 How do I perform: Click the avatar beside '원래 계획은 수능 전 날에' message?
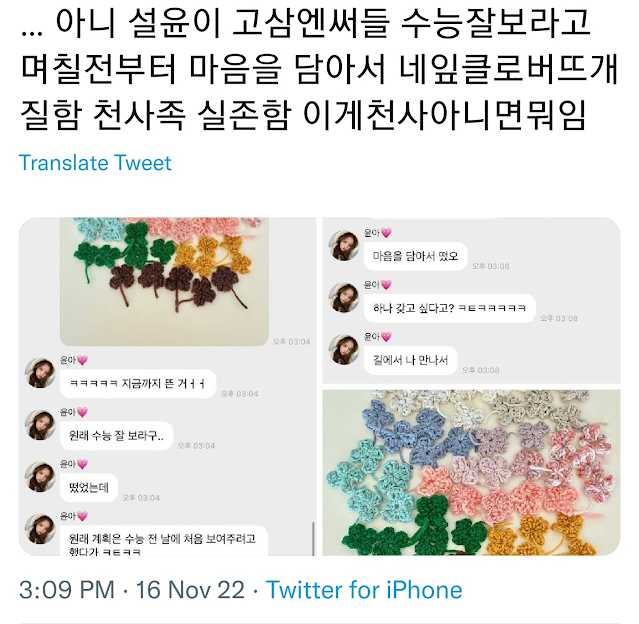click(40, 529)
